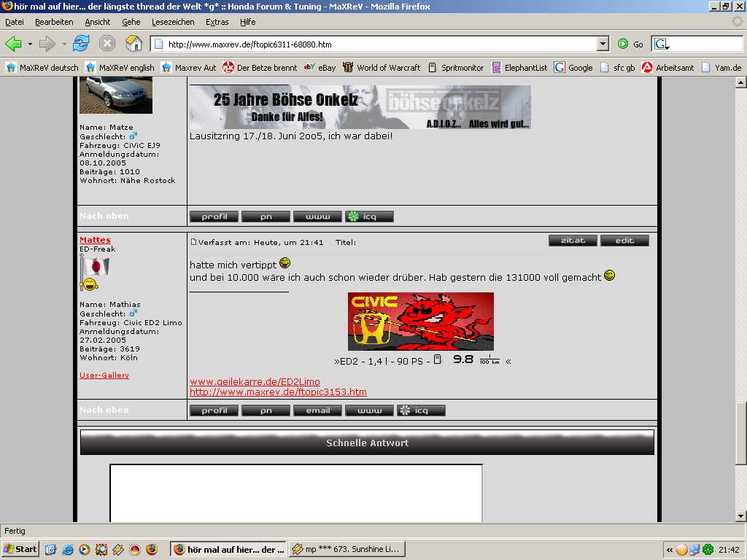747x560 pixels.
Task: Open the search engine selector G icon
Action: point(661,44)
